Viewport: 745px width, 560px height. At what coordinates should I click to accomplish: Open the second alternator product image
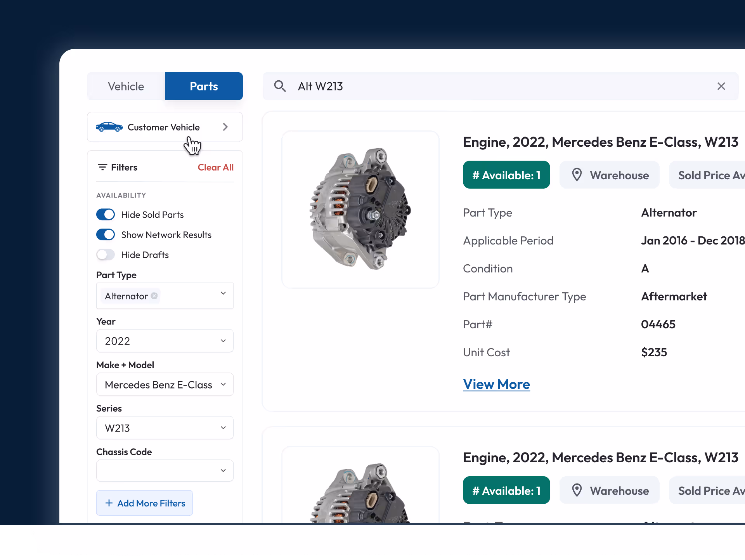tap(360, 485)
